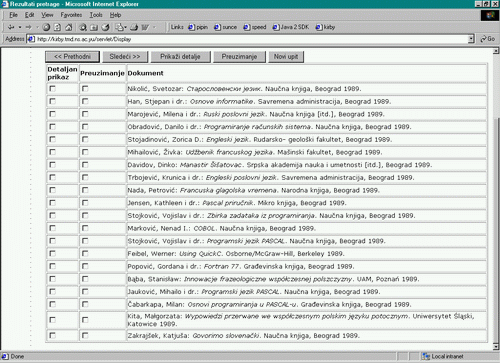Tick Preuzimanje for Mihailović, Živka row
Viewport: 500px width, 363px height.
(85, 152)
